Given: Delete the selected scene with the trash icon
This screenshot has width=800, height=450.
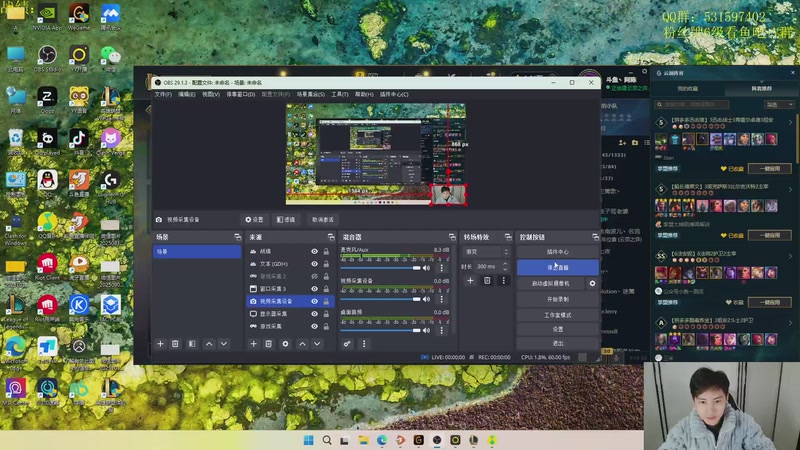Looking at the screenshot, I should tap(175, 344).
